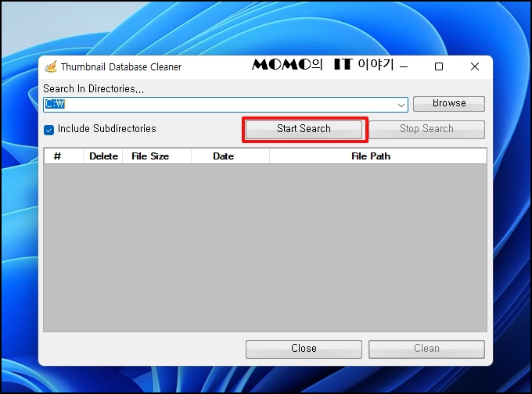The image size is (532, 394).
Task: Sort by File Size column header
Action: (x=157, y=156)
